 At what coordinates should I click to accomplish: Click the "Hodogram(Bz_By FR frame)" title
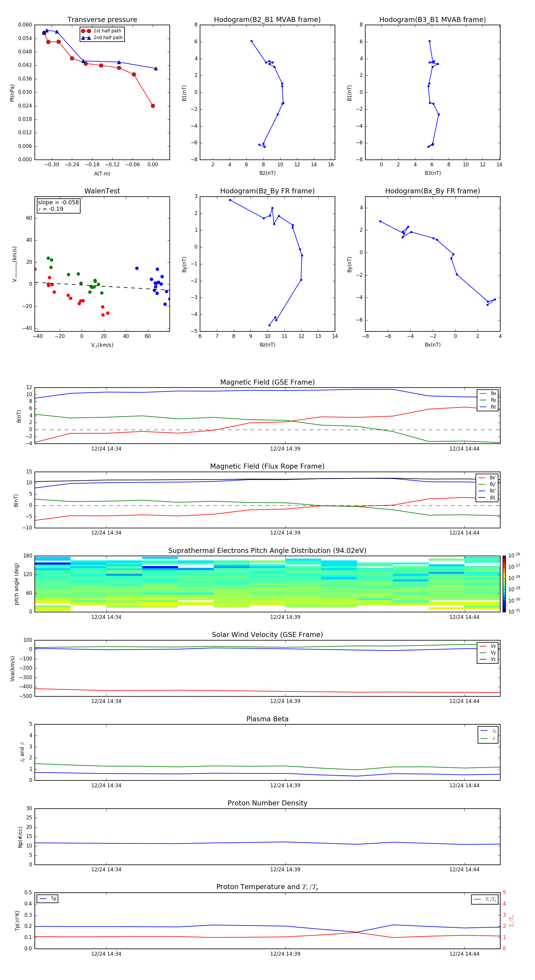pos(267,191)
